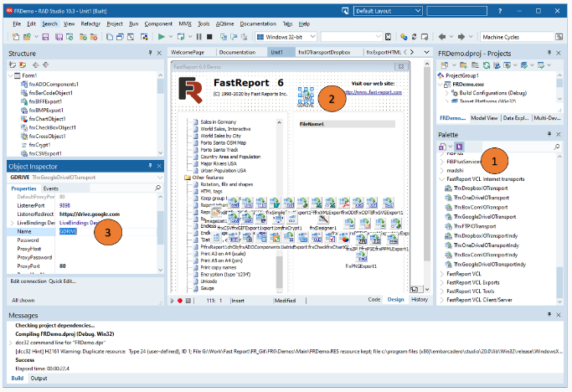Switch to the WelcomePage tab
Screen dimensions: 572x392
pos(188,52)
